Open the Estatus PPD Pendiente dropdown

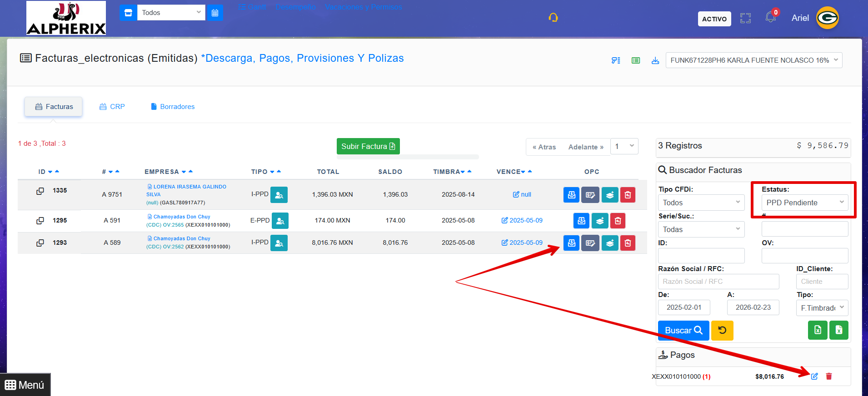(804, 203)
